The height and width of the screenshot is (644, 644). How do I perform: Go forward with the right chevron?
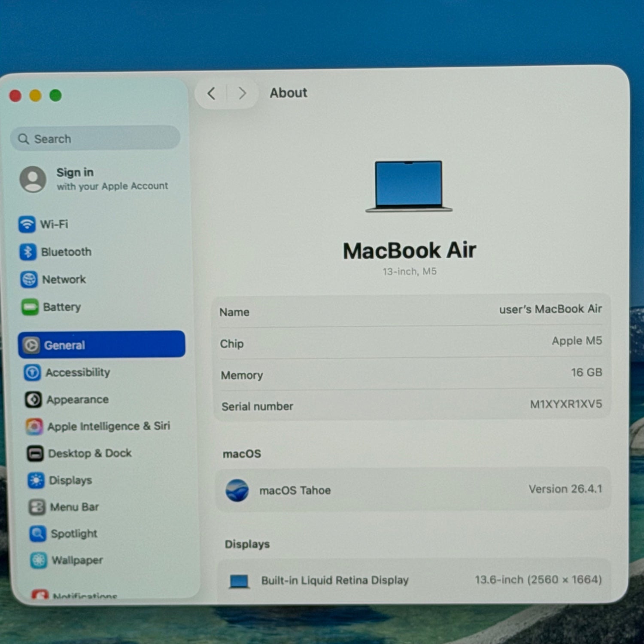pyautogui.click(x=243, y=93)
